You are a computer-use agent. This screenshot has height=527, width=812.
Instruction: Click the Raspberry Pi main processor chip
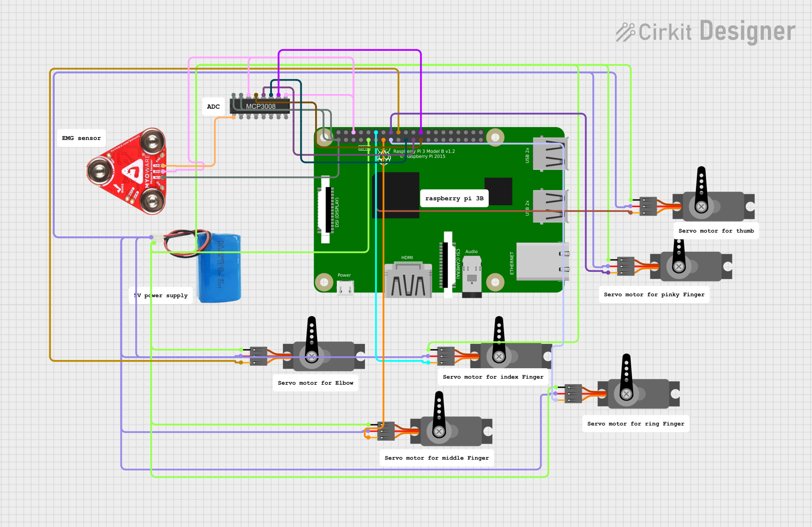coord(396,196)
